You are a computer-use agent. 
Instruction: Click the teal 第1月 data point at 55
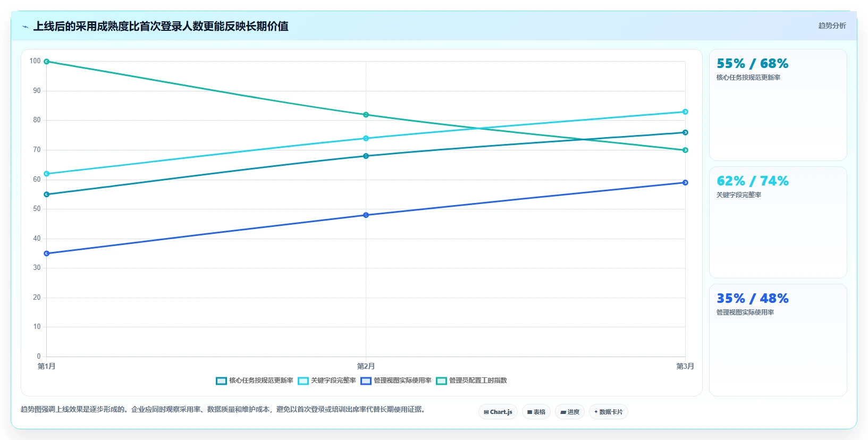pyautogui.click(x=47, y=194)
